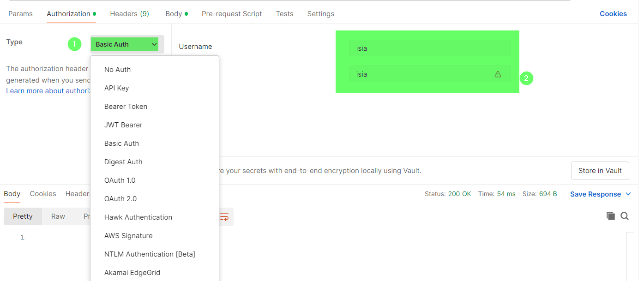
Task: Click the Store in Vault button
Action: point(600,171)
